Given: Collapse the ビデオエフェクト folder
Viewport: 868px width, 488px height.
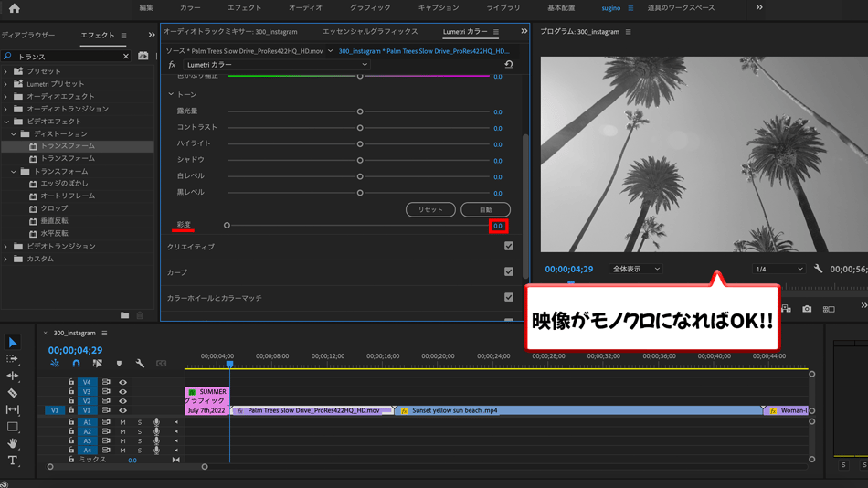Looking at the screenshot, I should point(7,122).
